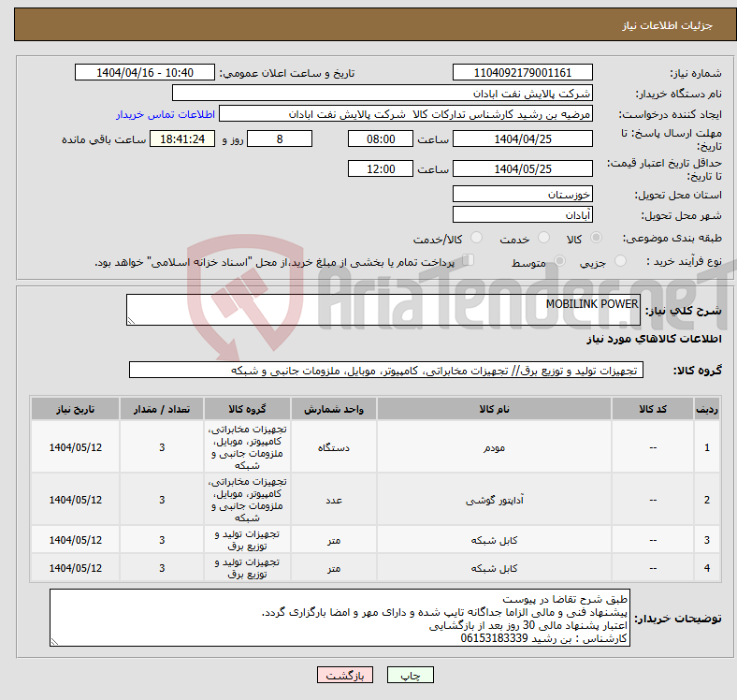
Task: Click buyer organization name field
Action: 383,94
